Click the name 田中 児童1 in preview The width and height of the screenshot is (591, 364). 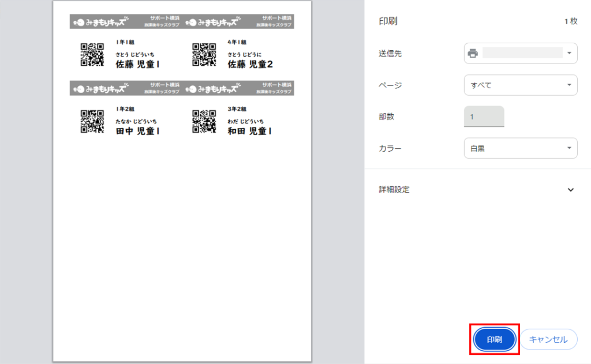pos(138,132)
